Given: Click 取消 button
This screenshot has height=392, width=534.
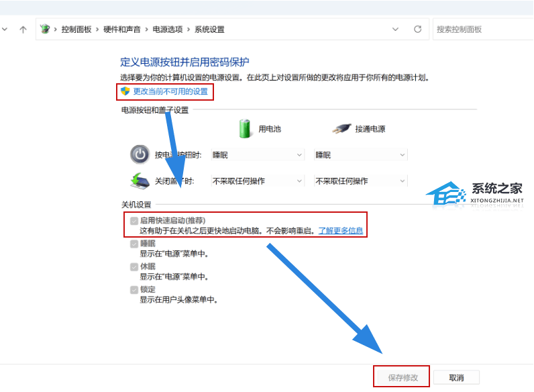Looking at the screenshot, I should coord(456,378).
